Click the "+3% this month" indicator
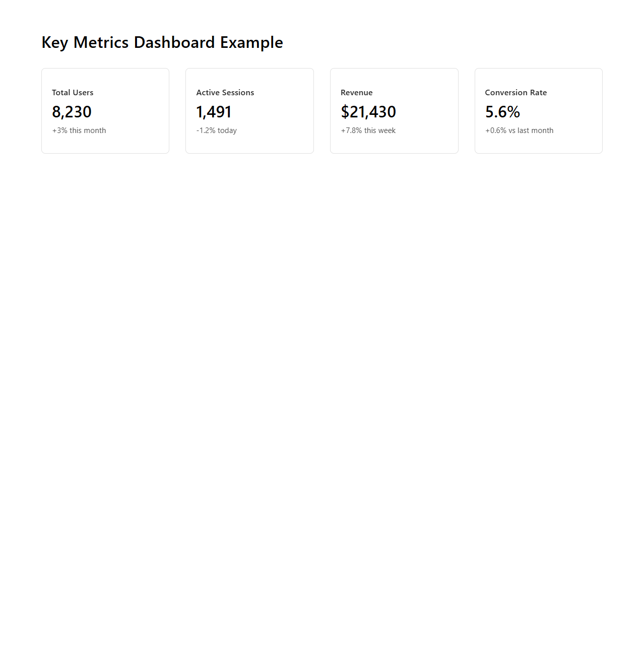This screenshot has height=655, width=644. [79, 130]
